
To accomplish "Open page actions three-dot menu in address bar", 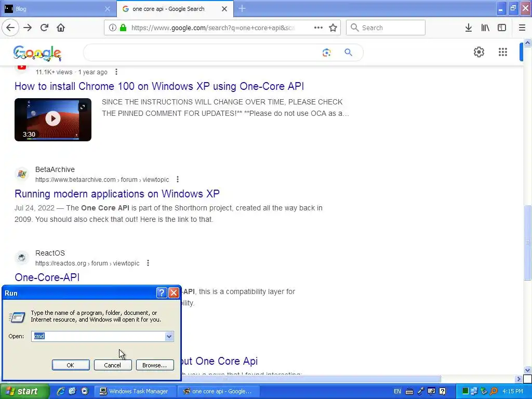I will (x=318, y=28).
